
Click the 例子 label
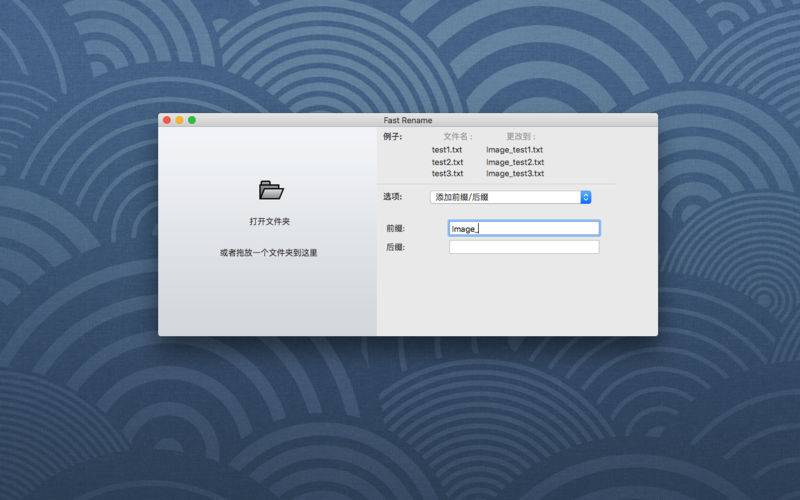coord(392,137)
